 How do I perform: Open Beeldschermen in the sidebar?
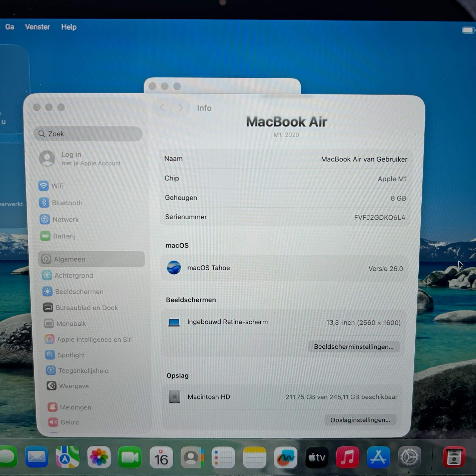point(73,291)
